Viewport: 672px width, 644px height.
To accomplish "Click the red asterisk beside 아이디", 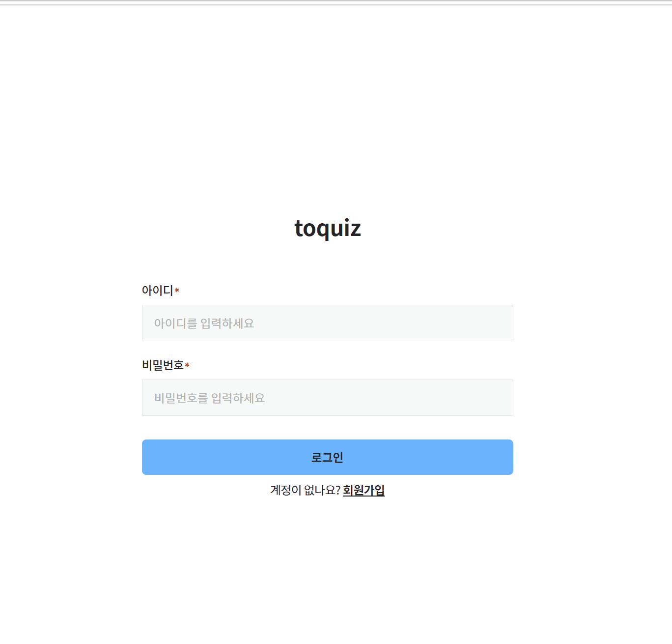I will (177, 290).
